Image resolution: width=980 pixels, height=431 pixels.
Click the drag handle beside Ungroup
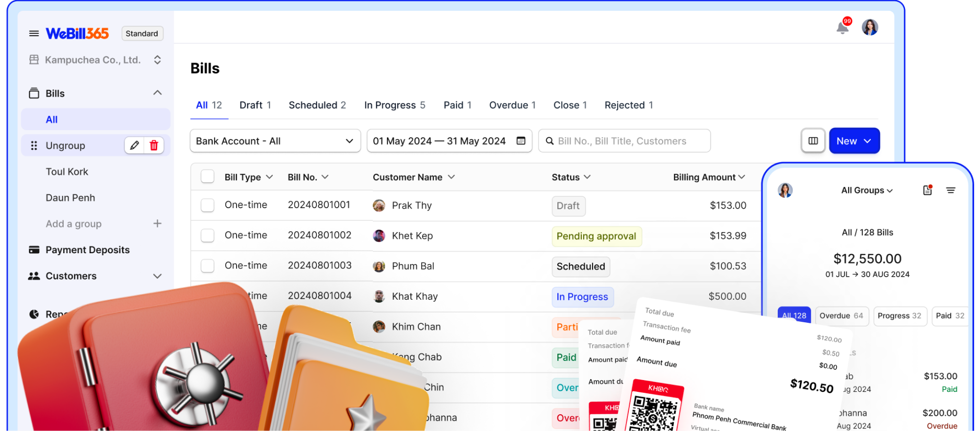point(34,145)
